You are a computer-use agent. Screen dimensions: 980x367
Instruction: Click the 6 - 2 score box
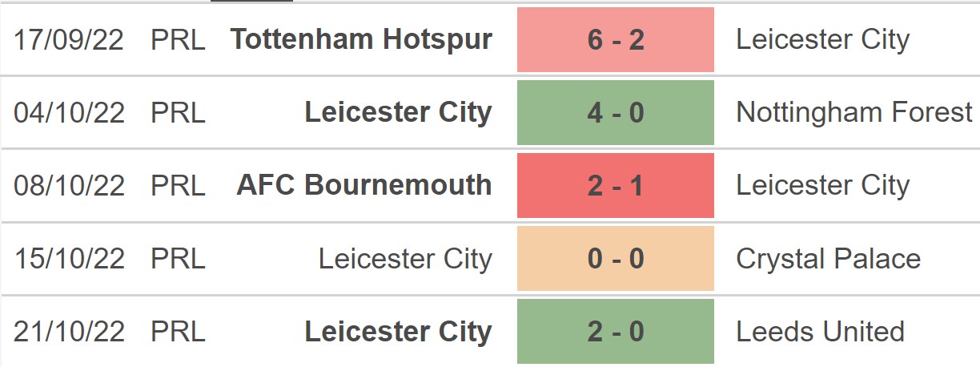[x=616, y=39]
